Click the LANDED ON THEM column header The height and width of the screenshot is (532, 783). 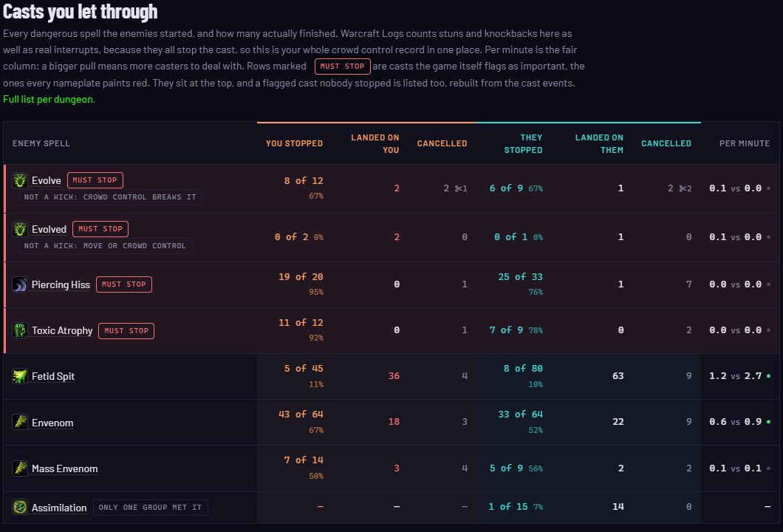pos(599,143)
